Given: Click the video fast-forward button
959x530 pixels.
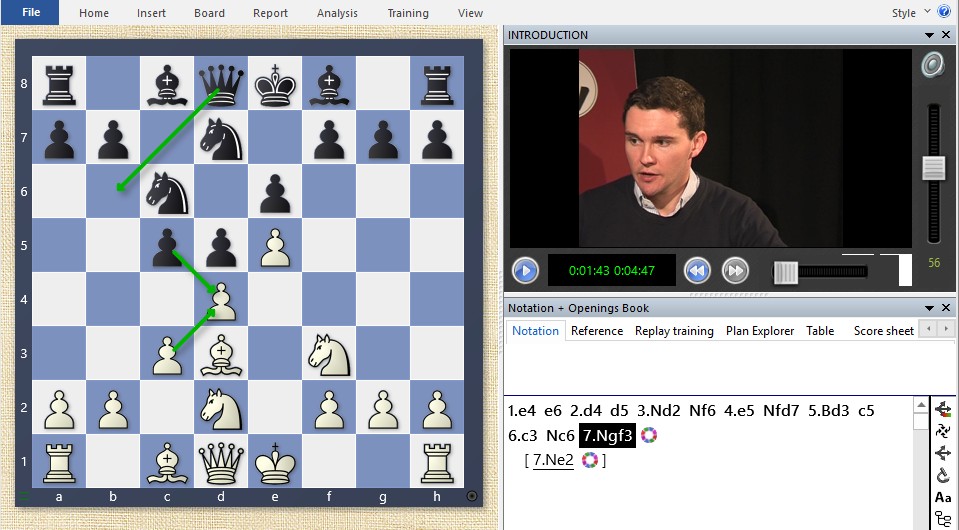Looking at the screenshot, I should click(x=735, y=270).
